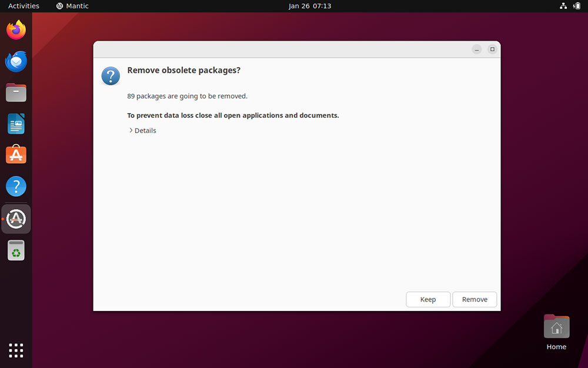Launch the Help application

tap(16, 186)
